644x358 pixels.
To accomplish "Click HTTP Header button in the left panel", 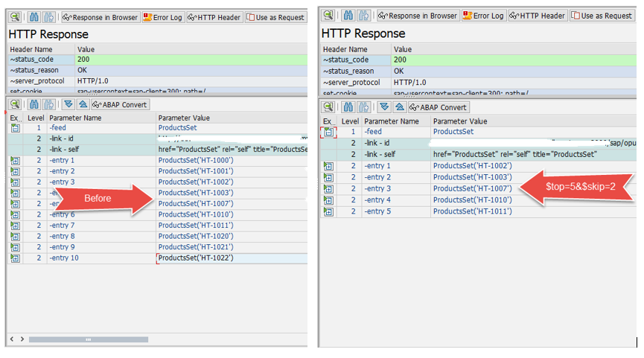I will click(214, 17).
